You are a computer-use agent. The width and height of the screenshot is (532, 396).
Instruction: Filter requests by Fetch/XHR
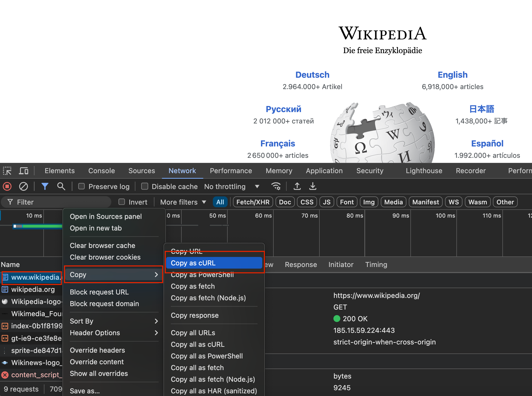253,202
